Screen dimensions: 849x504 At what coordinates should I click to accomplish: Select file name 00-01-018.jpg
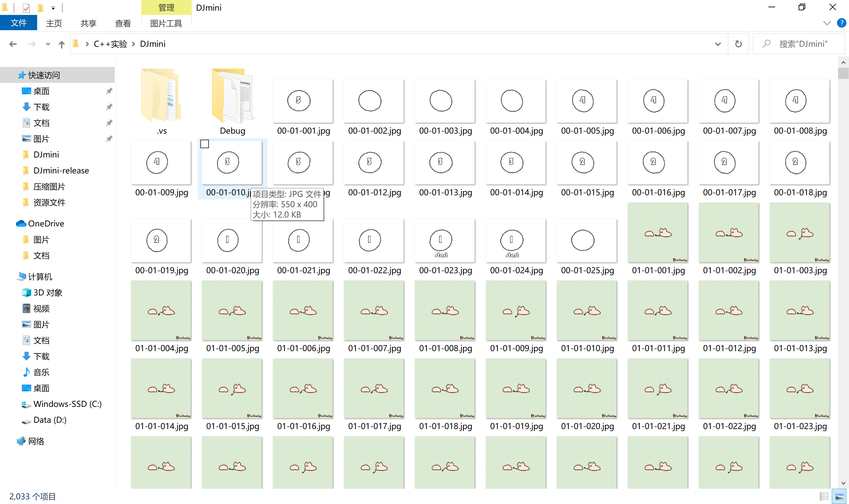click(800, 192)
